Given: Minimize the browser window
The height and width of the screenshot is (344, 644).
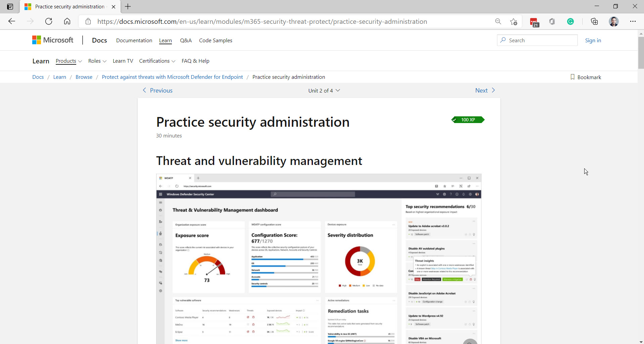Looking at the screenshot, I should 597,6.
